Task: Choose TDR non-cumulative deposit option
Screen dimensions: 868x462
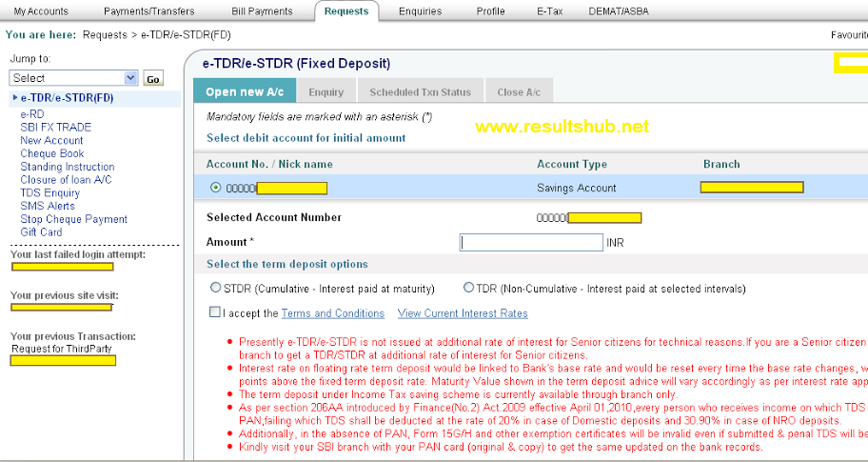Action: [x=469, y=288]
